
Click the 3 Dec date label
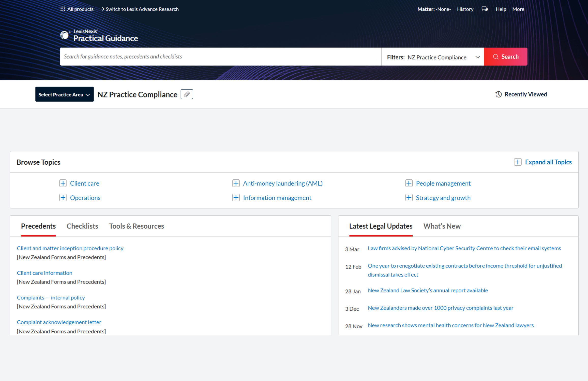[x=352, y=309]
